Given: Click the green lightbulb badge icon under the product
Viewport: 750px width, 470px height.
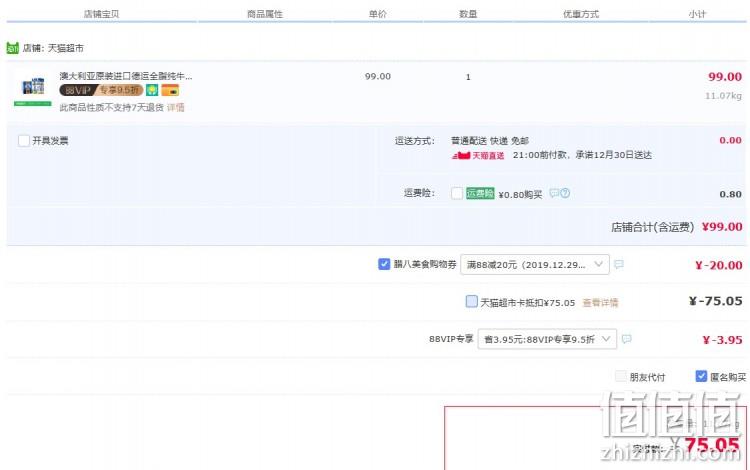Looking at the screenshot, I should (152, 90).
